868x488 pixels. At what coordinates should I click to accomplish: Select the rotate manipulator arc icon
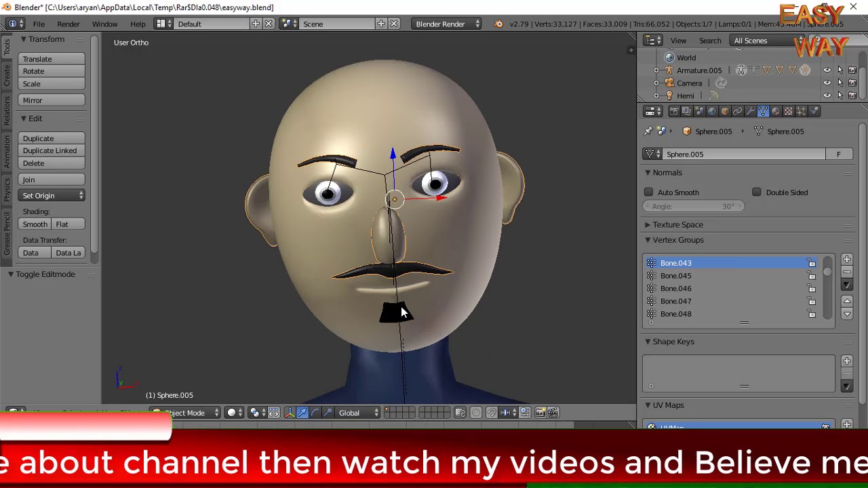click(315, 413)
